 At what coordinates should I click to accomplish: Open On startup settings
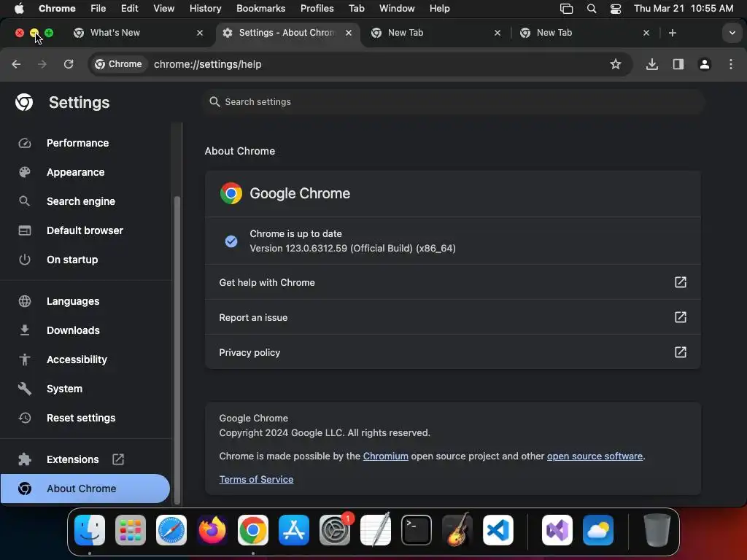(x=72, y=260)
